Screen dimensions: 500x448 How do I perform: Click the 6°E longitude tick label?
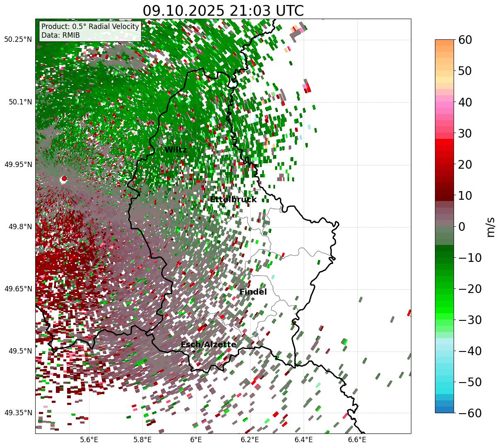[196, 440]
